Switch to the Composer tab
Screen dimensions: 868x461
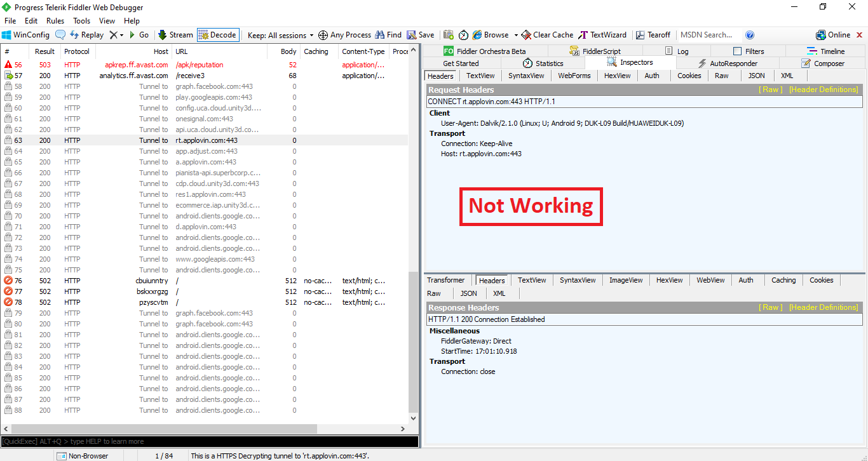click(823, 63)
